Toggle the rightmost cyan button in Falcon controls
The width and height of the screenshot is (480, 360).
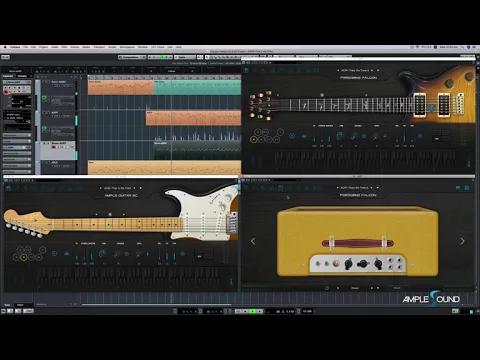420,136
